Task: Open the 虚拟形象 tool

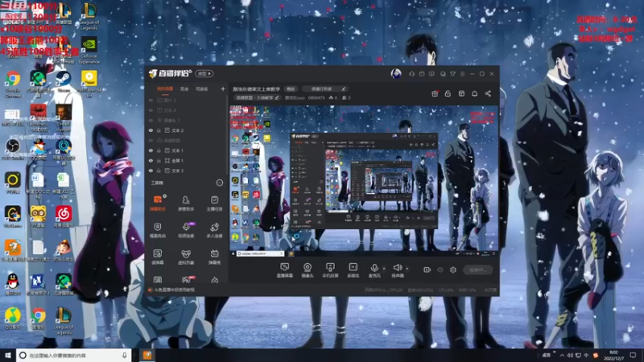Action: (186, 257)
